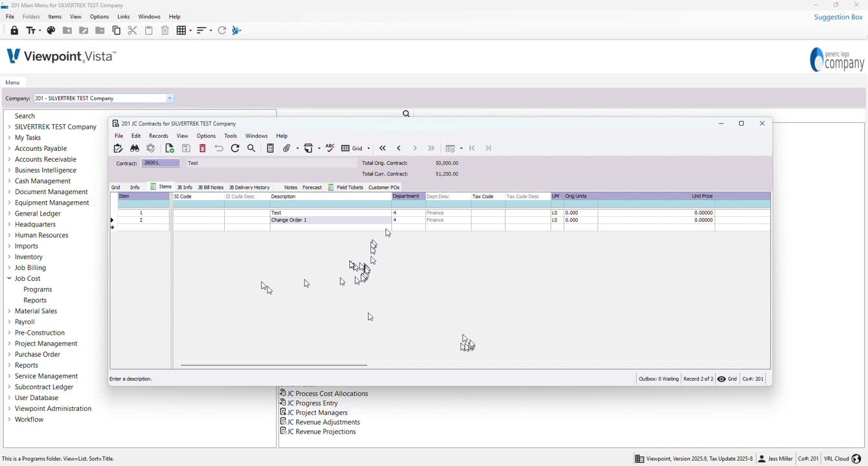Click the calculator icon in JC Contracts toolbar
This screenshot has height=466, width=868.
tap(270, 148)
